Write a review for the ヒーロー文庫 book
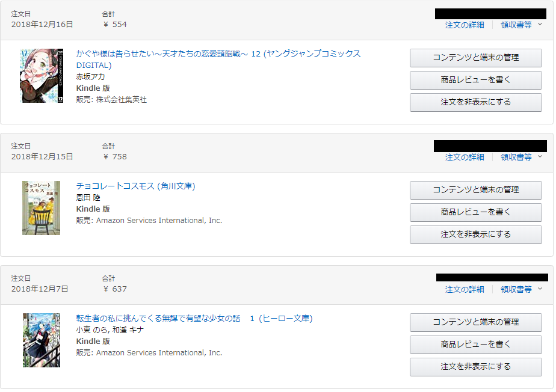 point(475,345)
